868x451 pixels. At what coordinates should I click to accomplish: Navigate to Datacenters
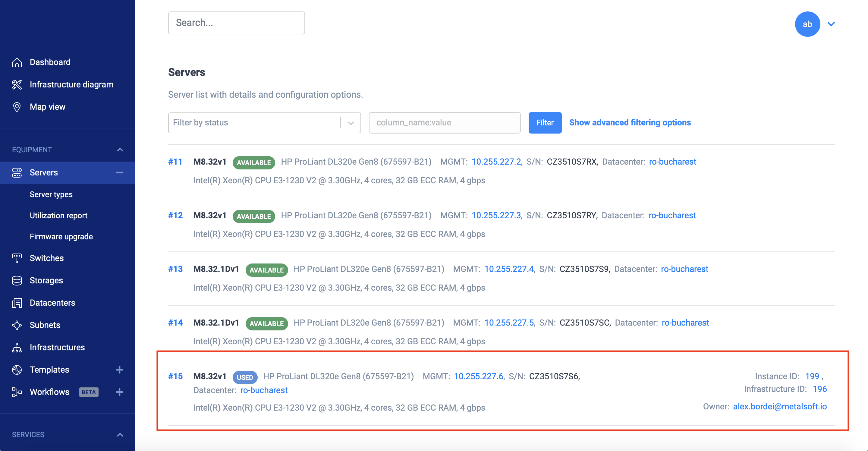52,303
